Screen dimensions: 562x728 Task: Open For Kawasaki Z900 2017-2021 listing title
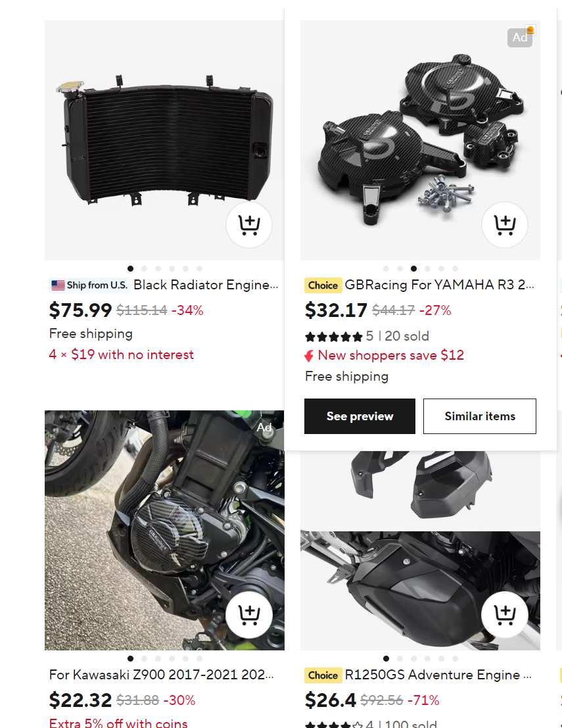pyautogui.click(x=161, y=675)
